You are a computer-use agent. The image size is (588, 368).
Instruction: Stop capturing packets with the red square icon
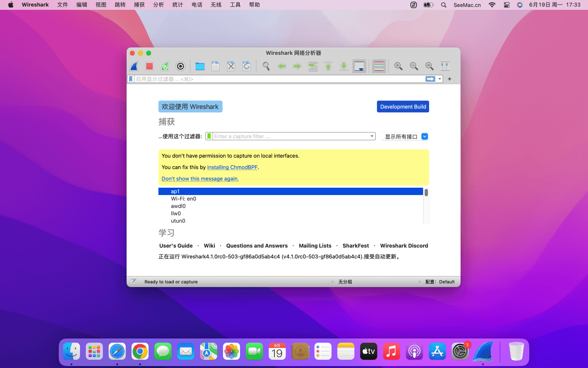coord(149,66)
